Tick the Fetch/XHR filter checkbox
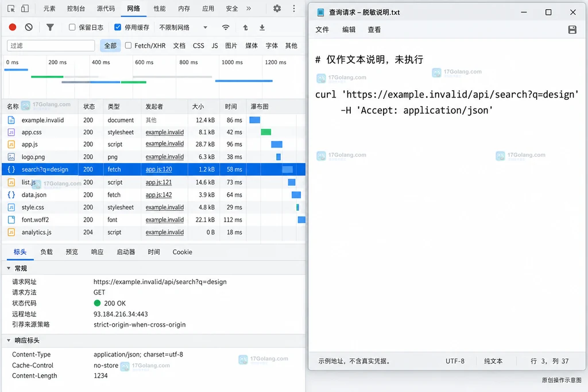Image resolution: width=588 pixels, height=392 pixels. click(128, 45)
